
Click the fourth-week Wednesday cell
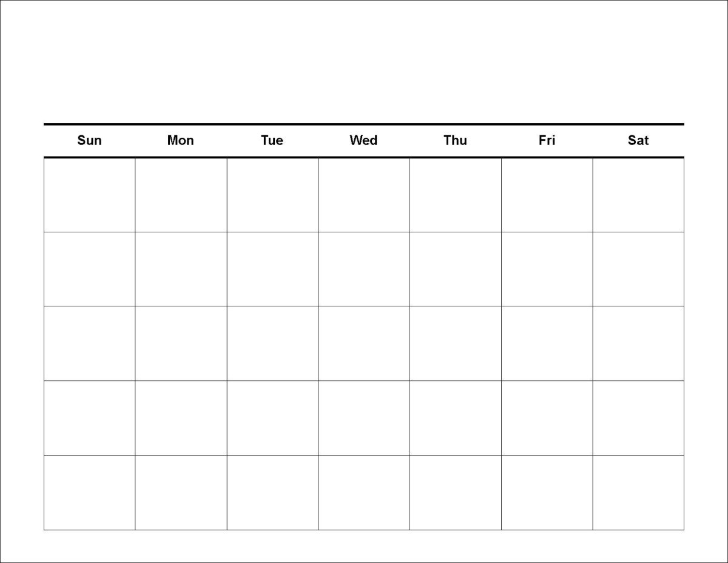coord(363,418)
